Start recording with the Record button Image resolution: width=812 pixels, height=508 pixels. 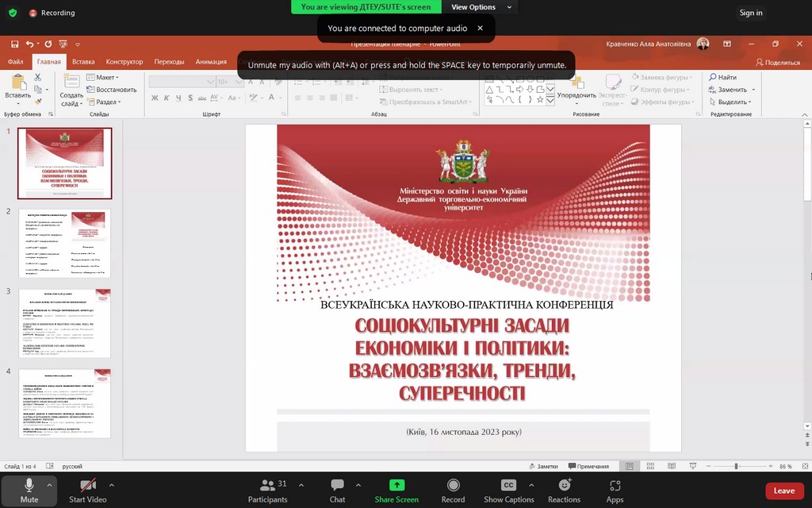pos(453,491)
